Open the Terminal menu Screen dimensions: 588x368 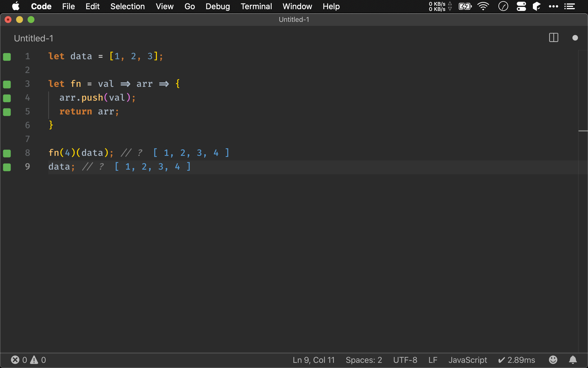pyautogui.click(x=256, y=6)
